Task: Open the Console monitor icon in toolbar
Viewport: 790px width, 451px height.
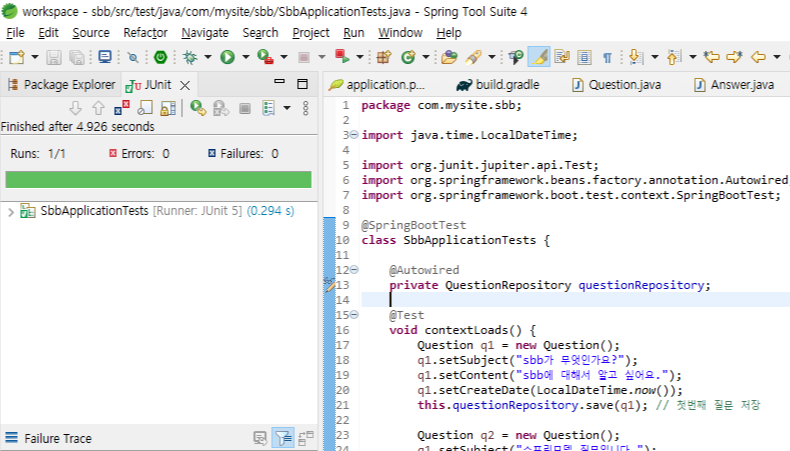Action: (x=105, y=57)
